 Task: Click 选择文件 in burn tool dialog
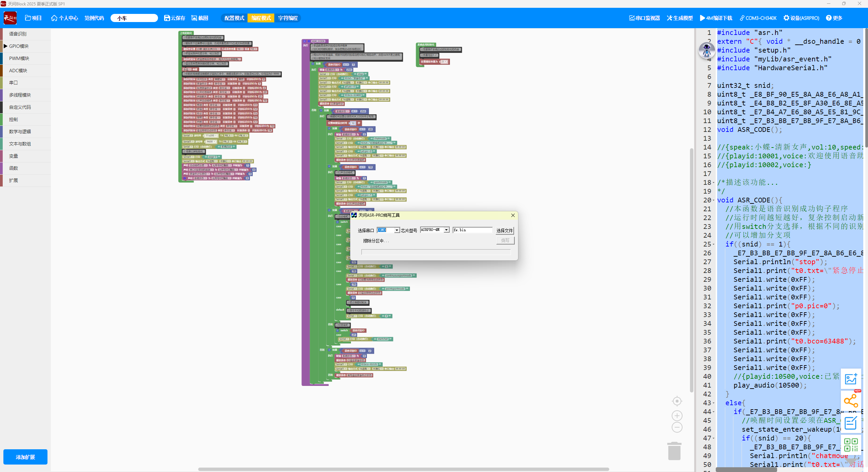coord(504,231)
